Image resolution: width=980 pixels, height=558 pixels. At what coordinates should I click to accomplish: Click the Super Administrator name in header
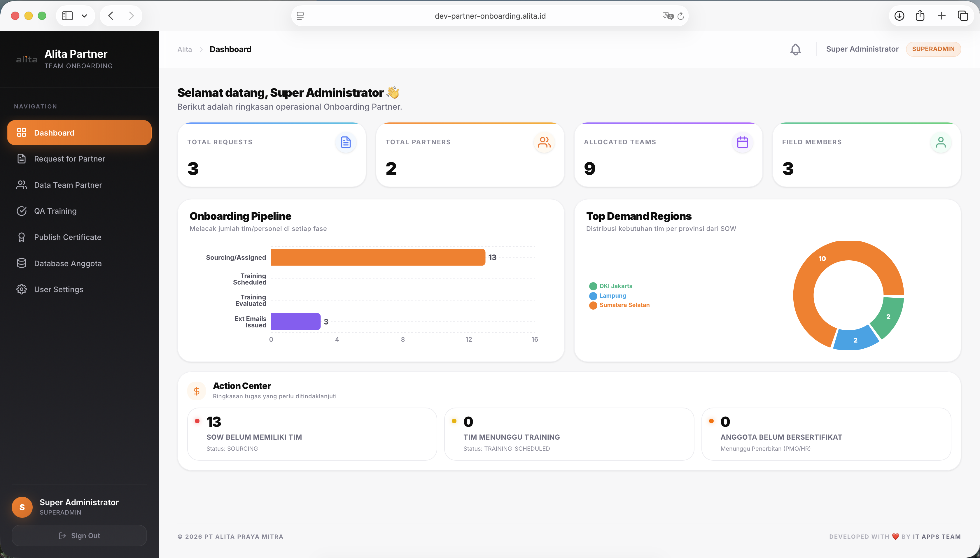point(862,49)
